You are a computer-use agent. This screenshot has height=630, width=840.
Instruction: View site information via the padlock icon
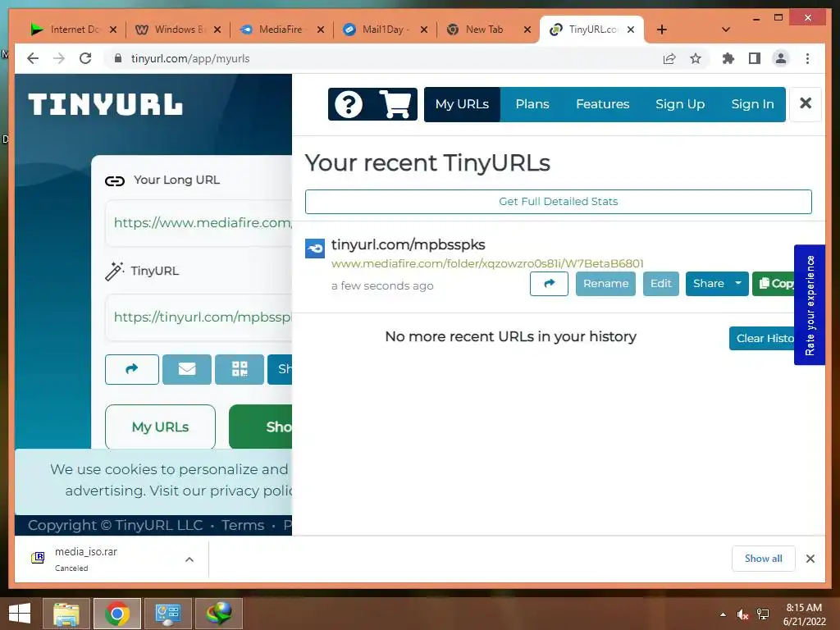[x=118, y=58]
